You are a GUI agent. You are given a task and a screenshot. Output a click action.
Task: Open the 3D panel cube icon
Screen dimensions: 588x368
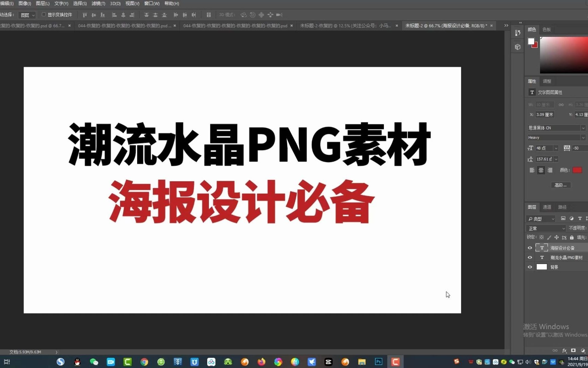pos(518,47)
